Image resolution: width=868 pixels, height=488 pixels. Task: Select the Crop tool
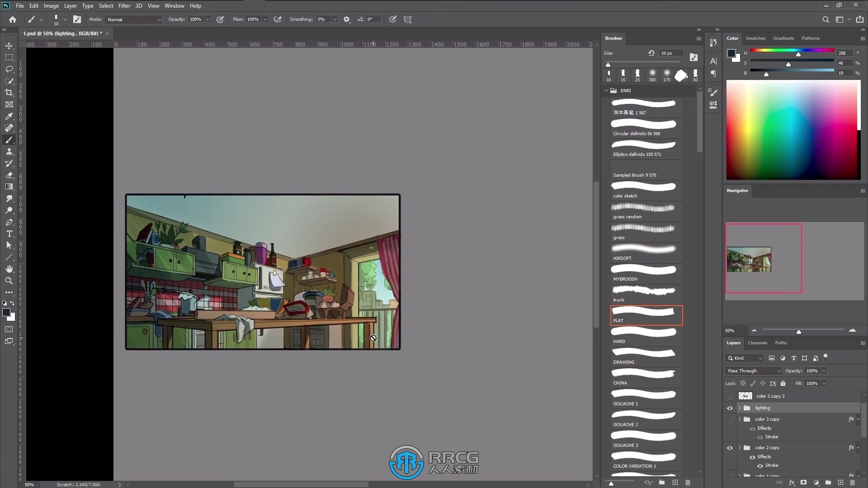pyautogui.click(x=9, y=93)
